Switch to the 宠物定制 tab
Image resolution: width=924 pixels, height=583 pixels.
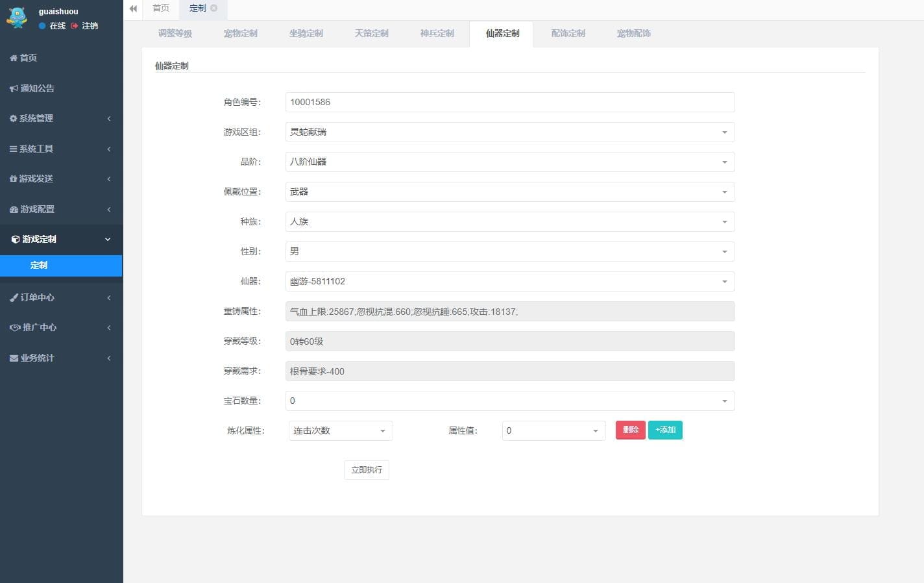coord(240,33)
